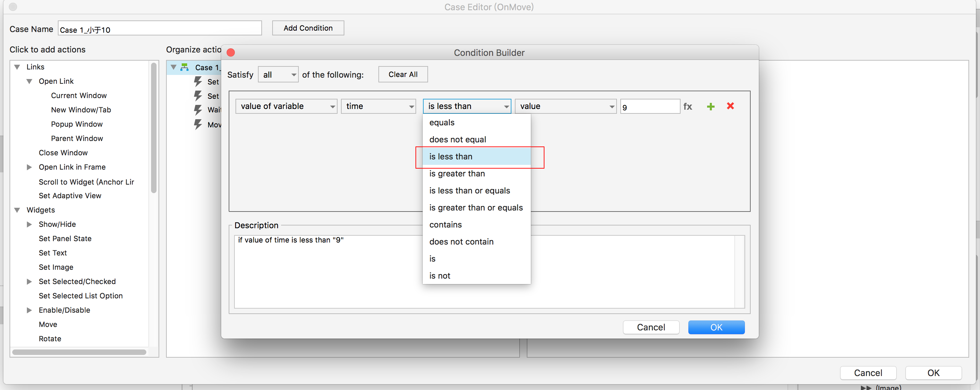Open the fx expression editor
Screen dimensions: 980x390
[687, 107]
